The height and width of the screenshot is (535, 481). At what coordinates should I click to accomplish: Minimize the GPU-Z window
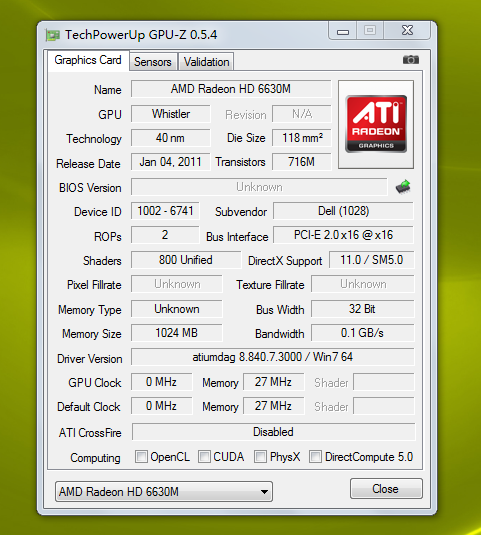[x=343, y=31]
